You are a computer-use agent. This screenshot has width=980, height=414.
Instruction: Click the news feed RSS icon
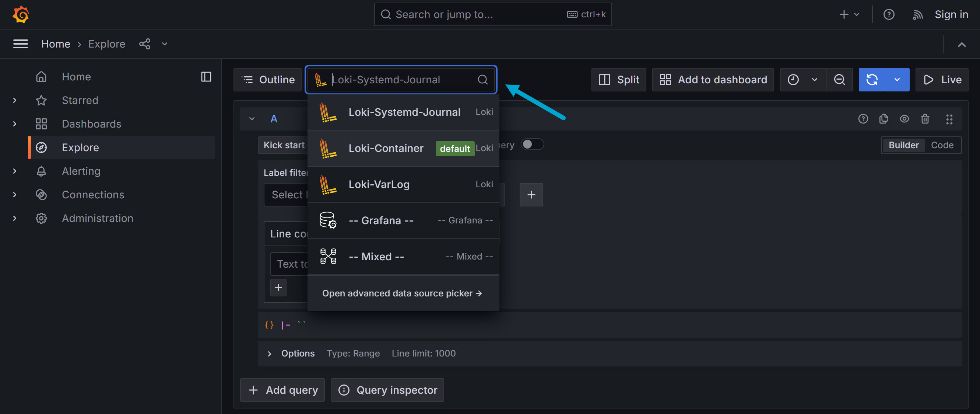[x=917, y=14]
